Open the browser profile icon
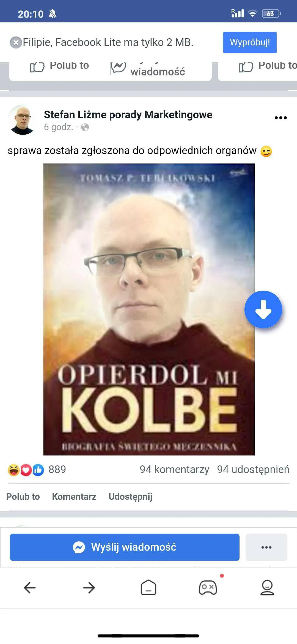This screenshot has height=644, width=297. (267, 588)
